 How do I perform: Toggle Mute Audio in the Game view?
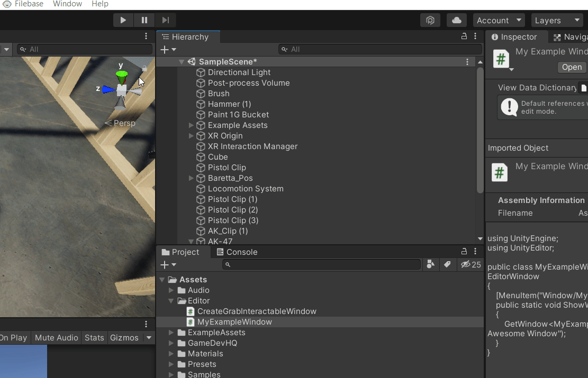[56, 337]
